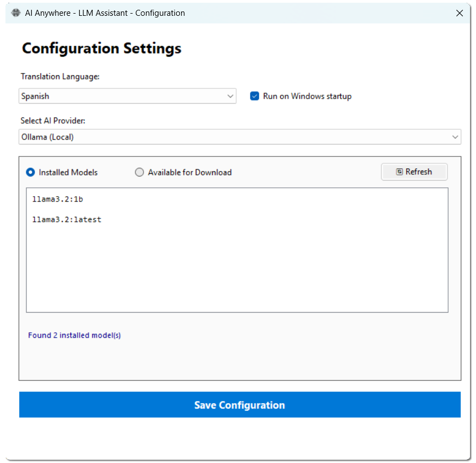Viewport: 476px width, 463px height.
Task: Click the refresh icon inside Refresh button
Action: point(399,172)
